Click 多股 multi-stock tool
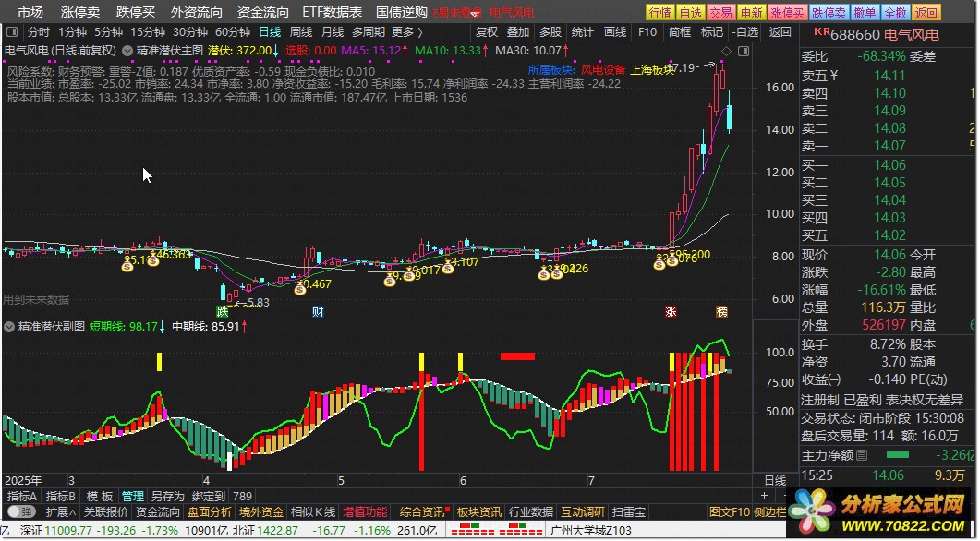The height and width of the screenshot is (541, 980). pyautogui.click(x=550, y=32)
